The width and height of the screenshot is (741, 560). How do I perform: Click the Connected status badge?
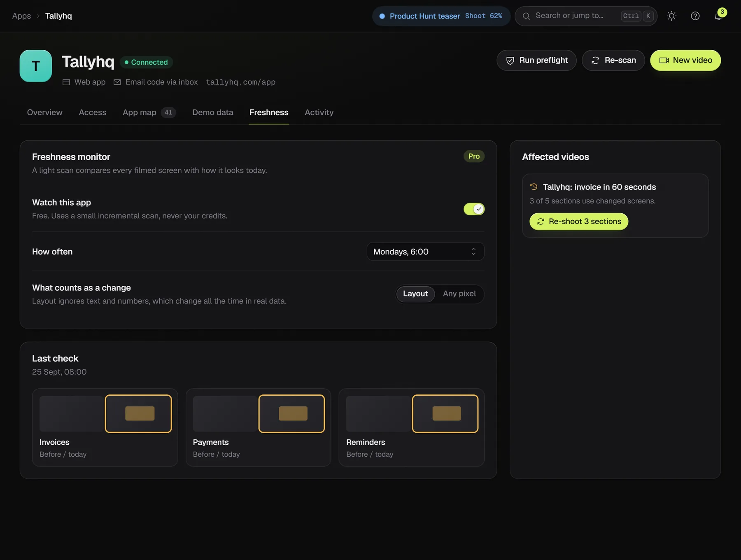pos(146,62)
